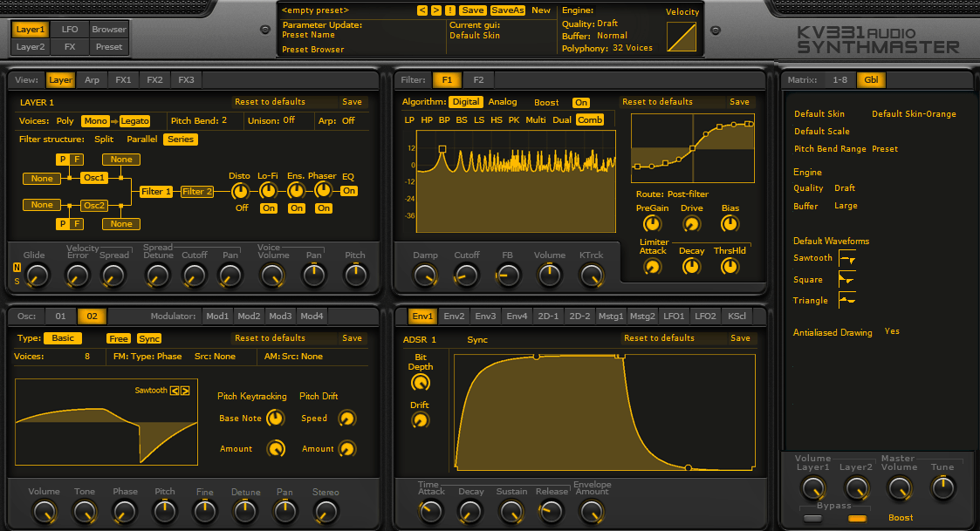Click the next preset arrow button
The height and width of the screenshot is (531, 980).
(x=435, y=10)
